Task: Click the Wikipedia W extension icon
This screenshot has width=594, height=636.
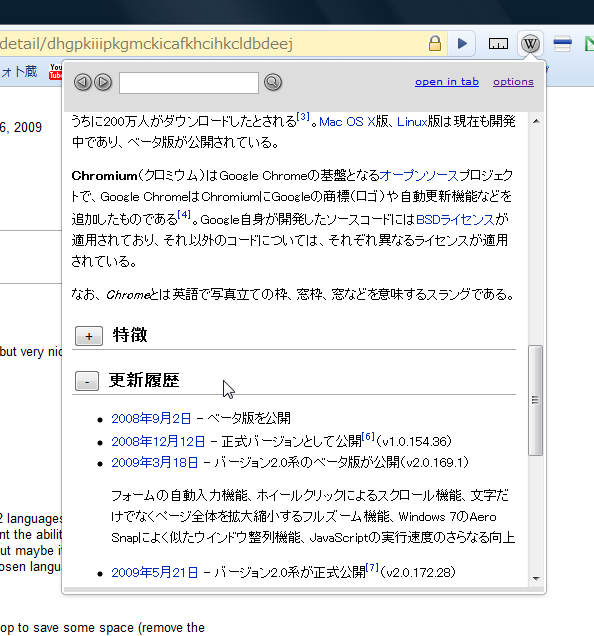Action: tap(530, 43)
